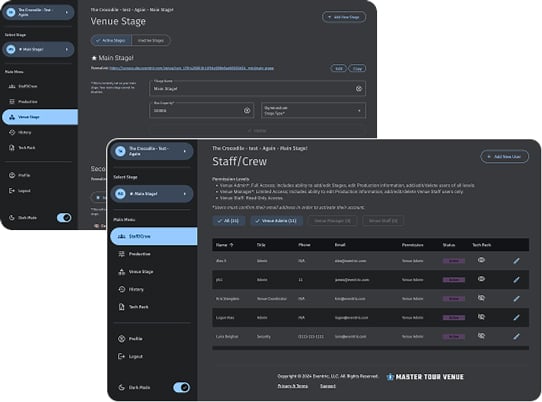Click the Add New User button

[x=504, y=157]
